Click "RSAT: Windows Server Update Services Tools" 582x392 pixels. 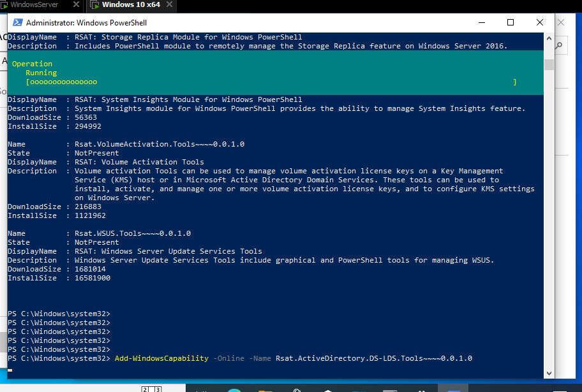168,251
